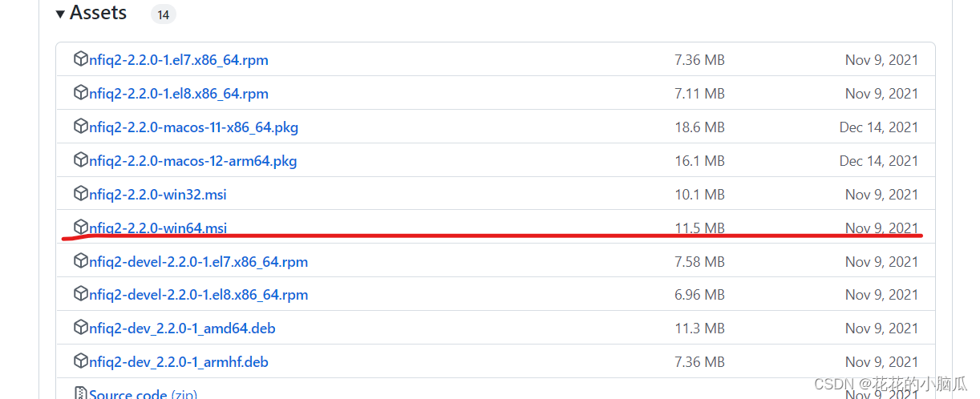Download nfiq2-dev_2.2.0-1_armhf.deb
The image size is (980, 399).
pyautogui.click(x=179, y=362)
